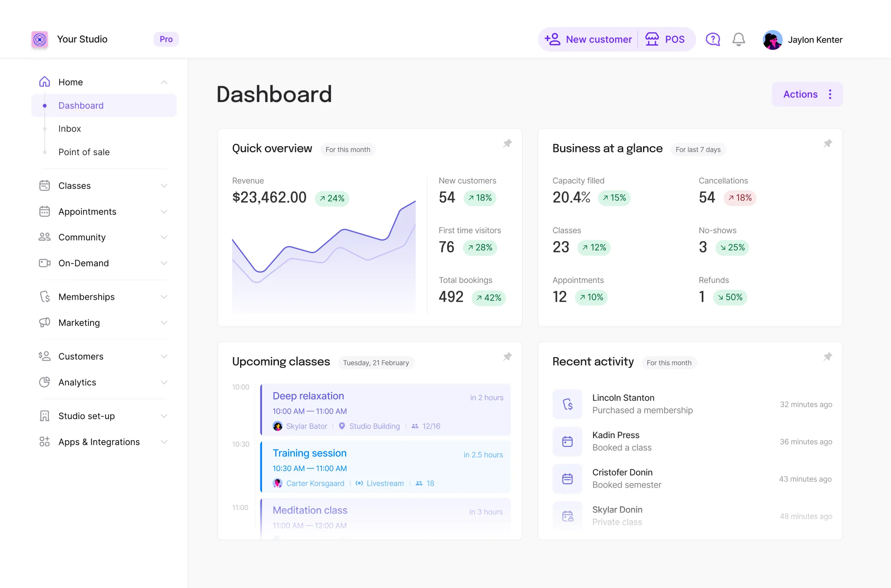Click the help question-mark icon
Screen dimensions: 891x588
point(713,40)
